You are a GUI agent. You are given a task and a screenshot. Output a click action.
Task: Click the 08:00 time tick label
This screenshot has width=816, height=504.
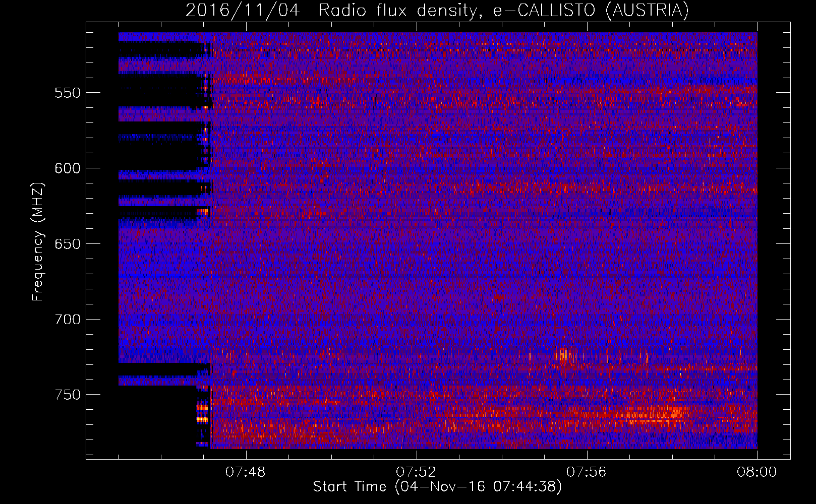point(757,472)
